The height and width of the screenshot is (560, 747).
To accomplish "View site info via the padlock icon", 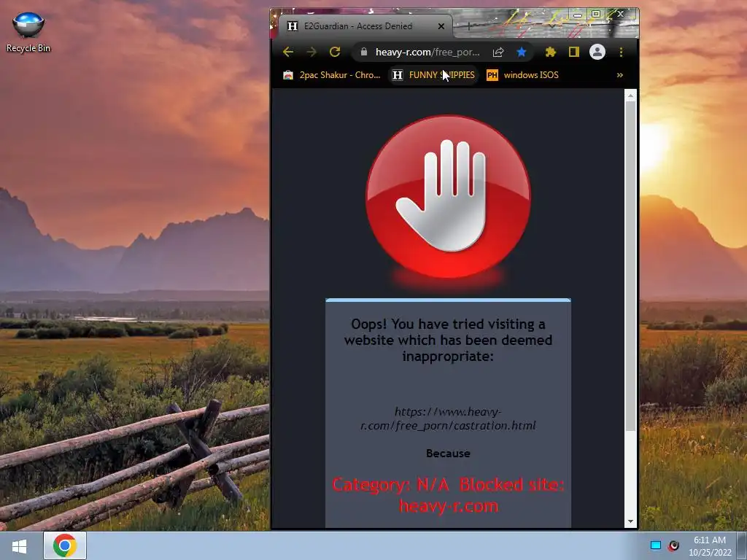I will coord(364,52).
